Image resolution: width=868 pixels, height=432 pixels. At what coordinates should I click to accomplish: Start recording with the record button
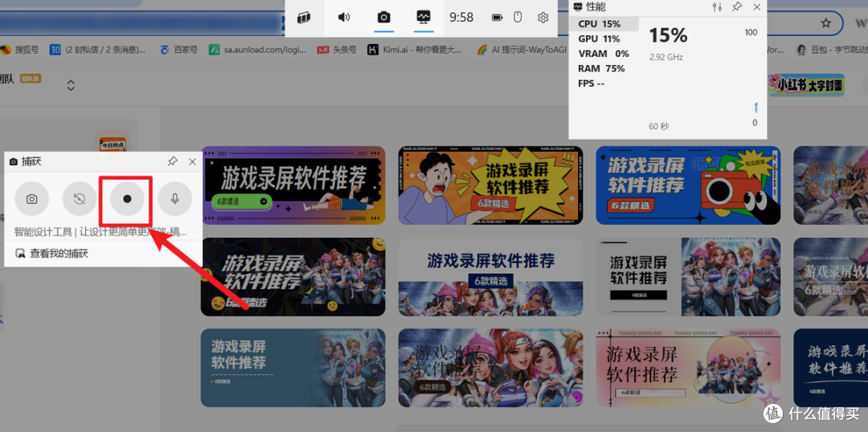(127, 198)
